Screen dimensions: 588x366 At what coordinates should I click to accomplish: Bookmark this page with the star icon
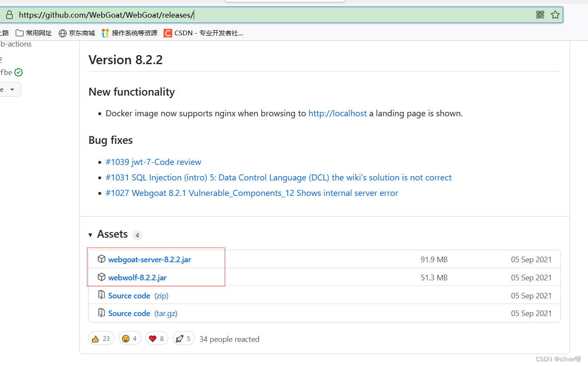[555, 15]
